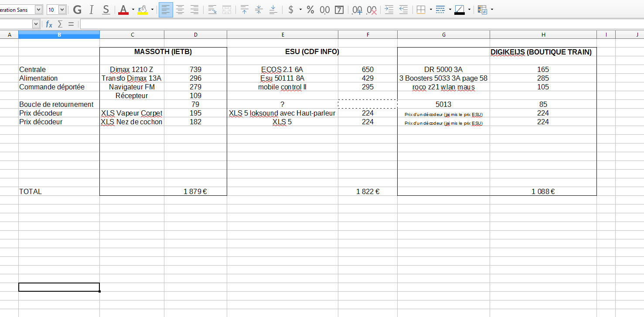Align cell content to top
The width and height of the screenshot is (644, 317).
[x=245, y=10]
